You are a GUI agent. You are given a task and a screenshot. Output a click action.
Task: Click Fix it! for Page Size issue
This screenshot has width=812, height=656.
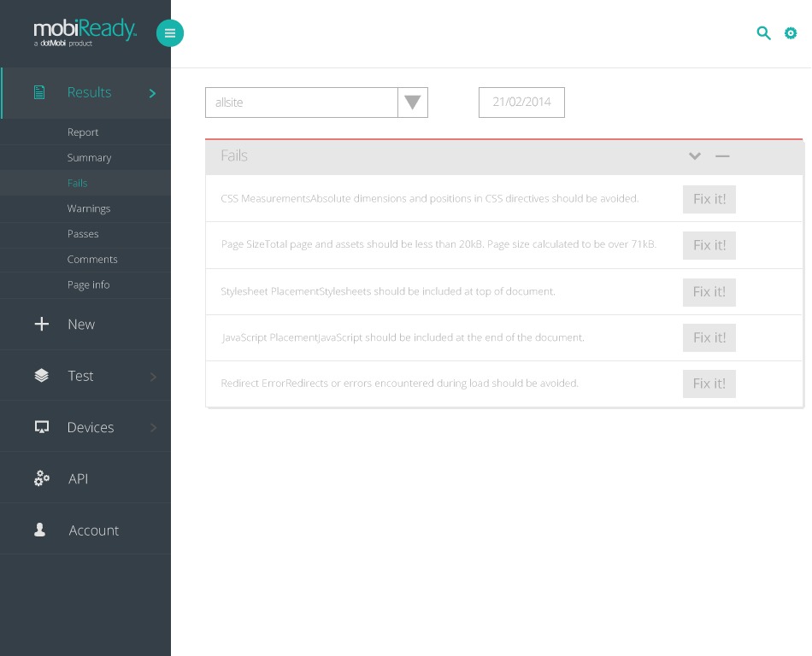(x=709, y=245)
